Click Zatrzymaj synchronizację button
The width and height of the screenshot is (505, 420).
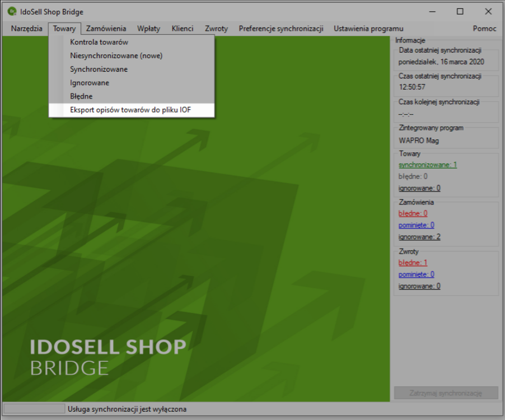pos(446,393)
